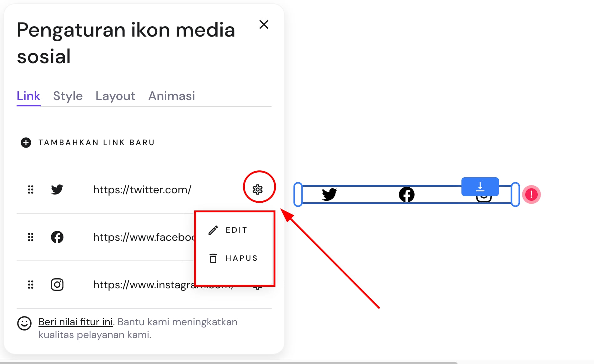This screenshot has height=364, width=594.
Task: Open the Layout tab
Action: pos(115,96)
